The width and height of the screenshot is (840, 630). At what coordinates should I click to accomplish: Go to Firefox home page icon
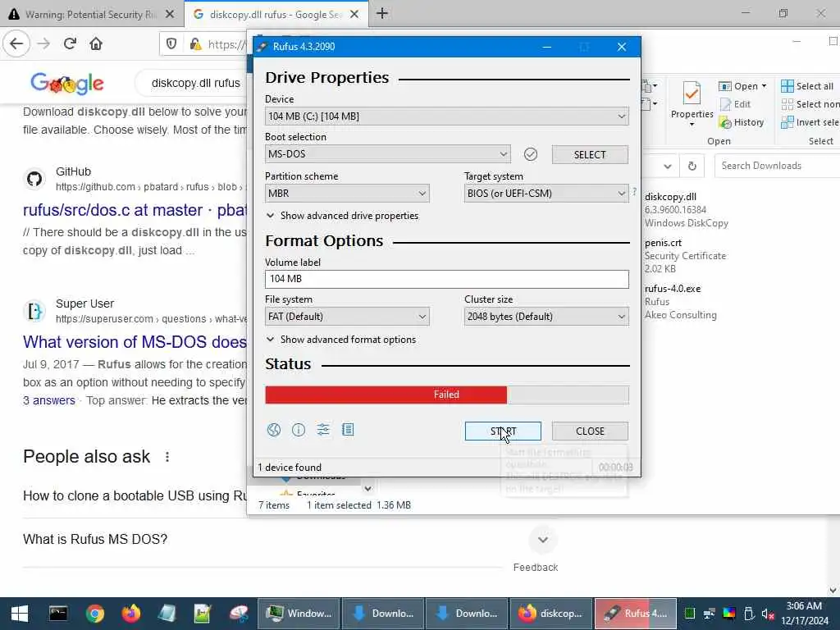pos(96,43)
